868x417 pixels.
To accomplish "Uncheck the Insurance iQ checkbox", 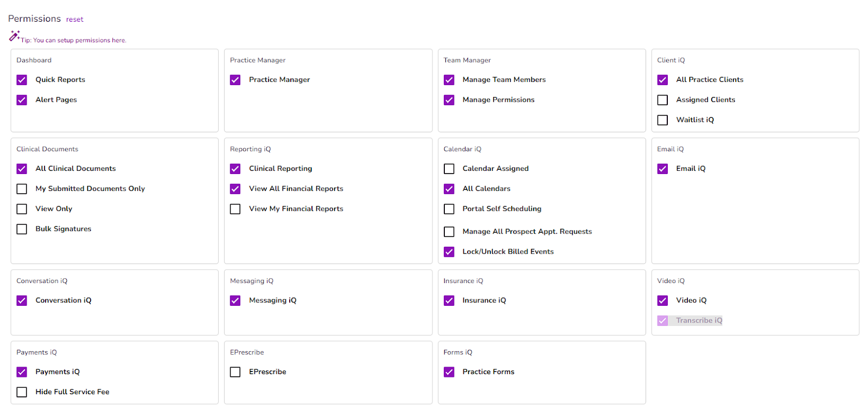I will 449,300.
